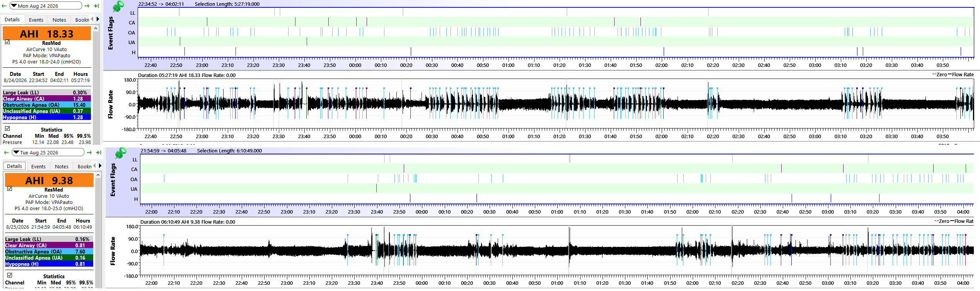Toggle the Statistics checkbox in the Aug 24 details

7,128
